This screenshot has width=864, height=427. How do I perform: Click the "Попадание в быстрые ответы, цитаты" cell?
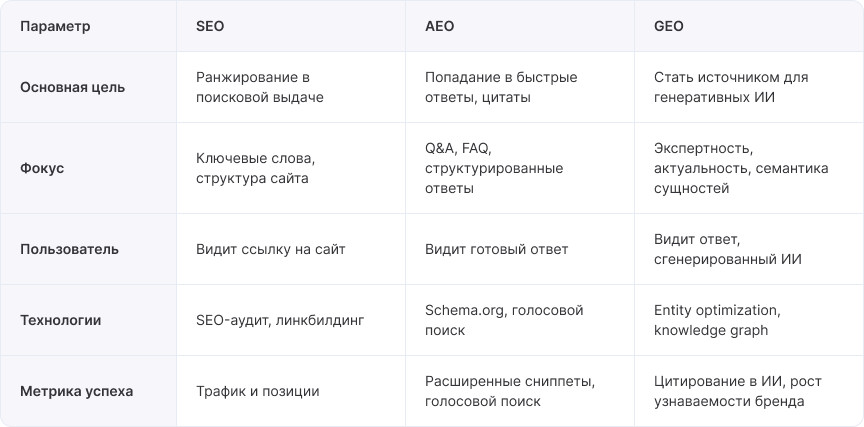pyautogui.click(x=500, y=87)
